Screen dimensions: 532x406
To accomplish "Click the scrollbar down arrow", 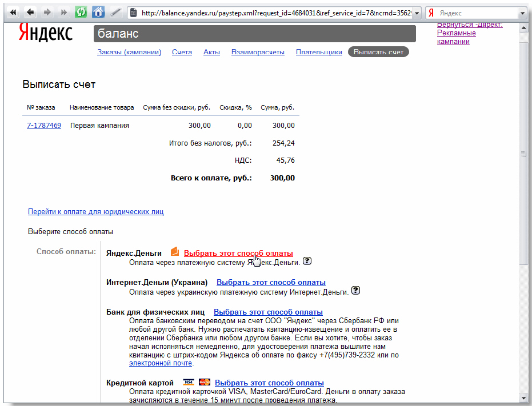I will click(523, 397).
